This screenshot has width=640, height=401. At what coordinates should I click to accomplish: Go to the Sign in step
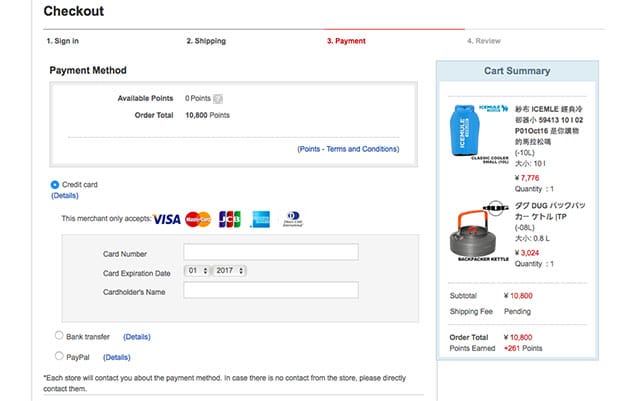click(63, 41)
